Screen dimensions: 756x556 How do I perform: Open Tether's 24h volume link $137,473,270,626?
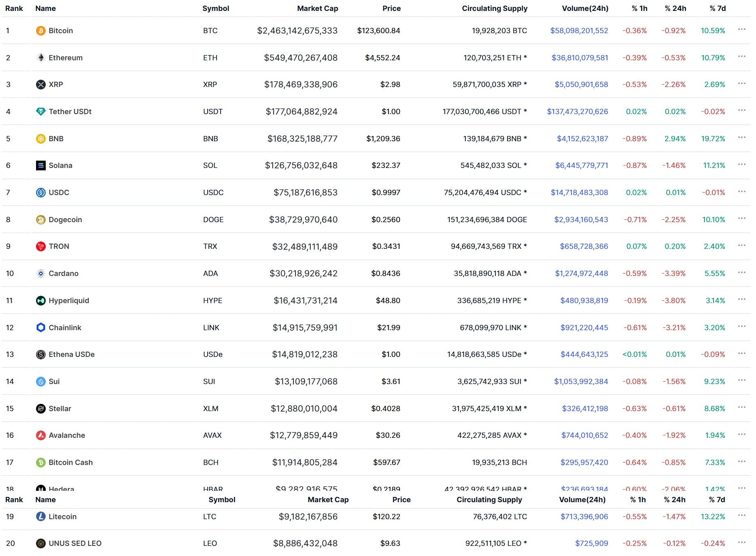tap(577, 112)
